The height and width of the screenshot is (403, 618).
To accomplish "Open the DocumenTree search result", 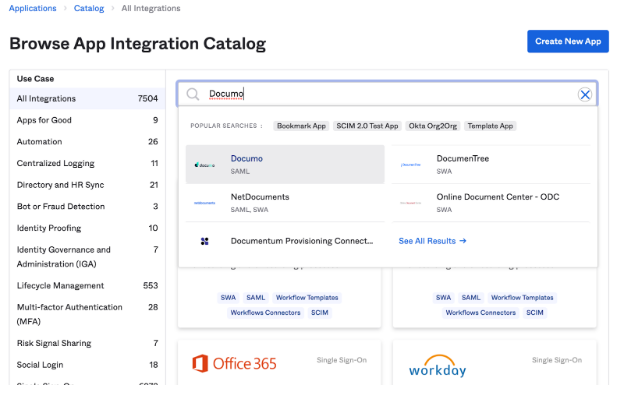I will coord(491,164).
